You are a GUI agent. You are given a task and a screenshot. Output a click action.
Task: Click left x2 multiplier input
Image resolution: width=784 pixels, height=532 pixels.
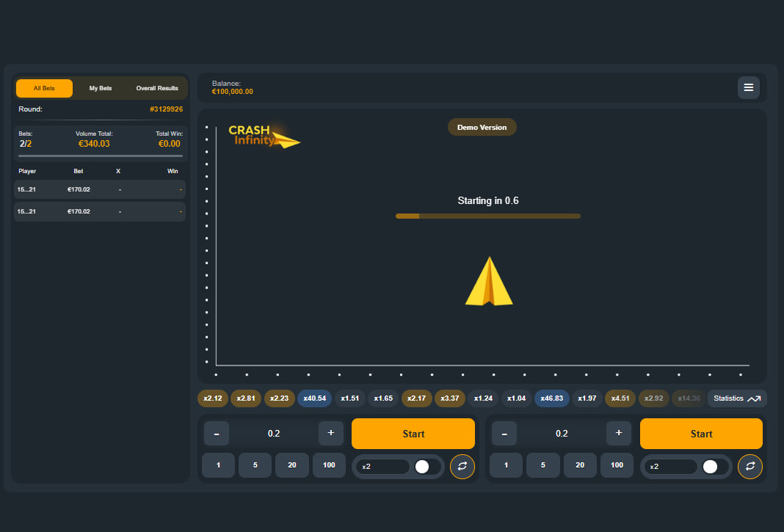pyautogui.click(x=382, y=467)
